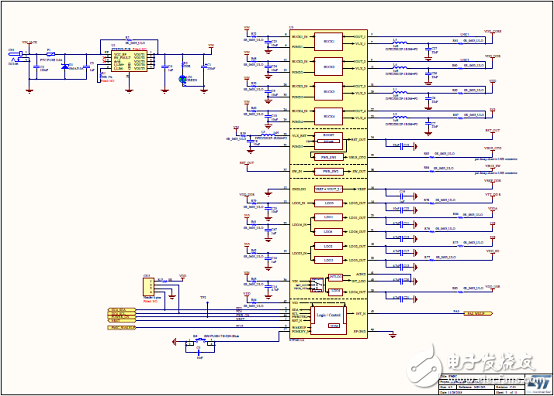
Task: Select the diode D1 symbol
Action: point(65,66)
